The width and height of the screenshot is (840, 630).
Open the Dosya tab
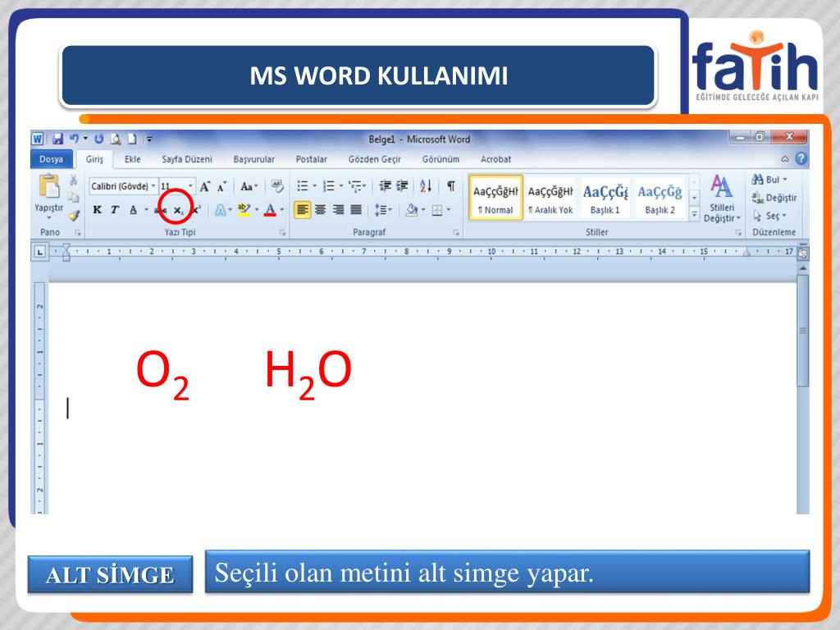coord(52,159)
